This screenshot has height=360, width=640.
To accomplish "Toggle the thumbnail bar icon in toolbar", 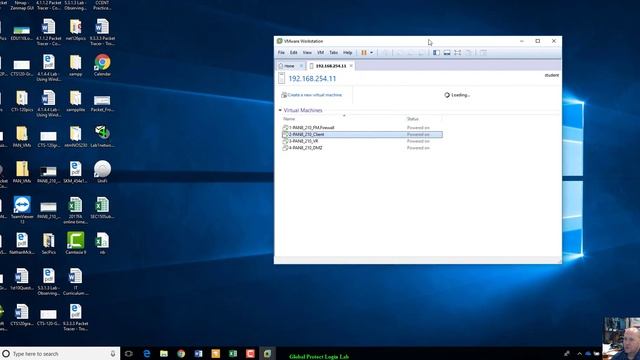I will [447, 53].
